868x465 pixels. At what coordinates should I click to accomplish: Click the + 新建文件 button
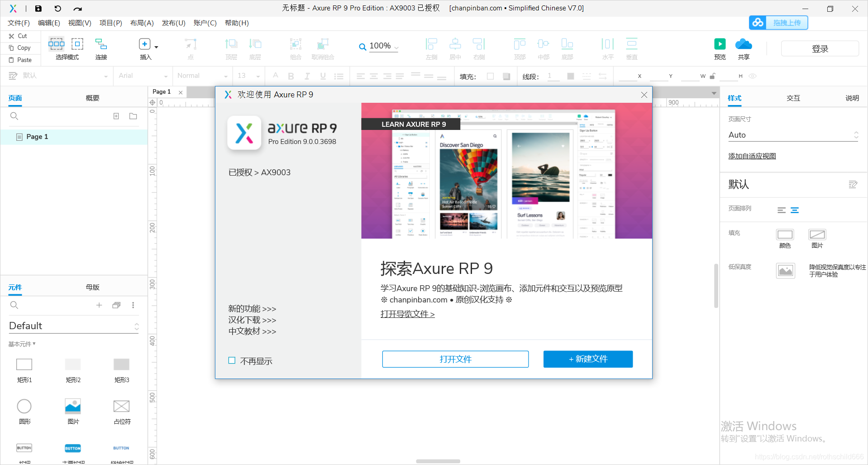coord(588,359)
